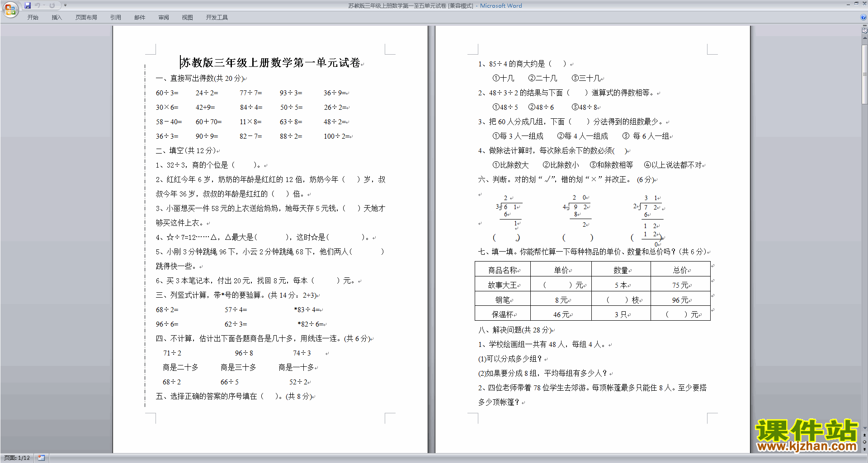Click the vertical scrollbar down arrow
868x463 pixels.
tap(864, 428)
